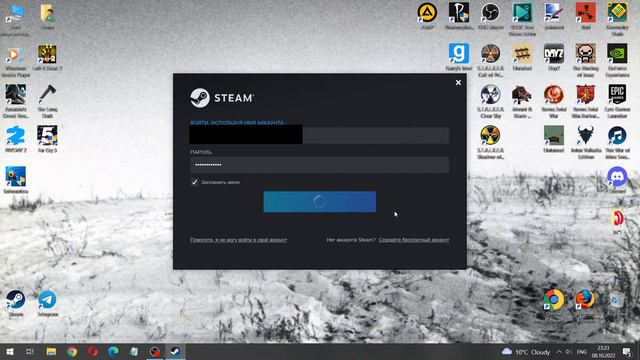The width and height of the screenshot is (640, 360).
Task: Click the Steam logo in the dialog
Action: pos(222,98)
